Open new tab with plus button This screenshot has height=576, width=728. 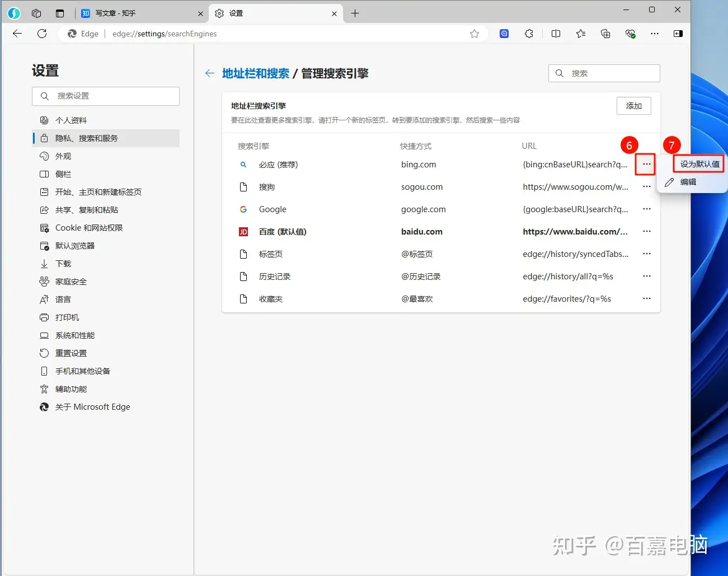click(x=355, y=13)
